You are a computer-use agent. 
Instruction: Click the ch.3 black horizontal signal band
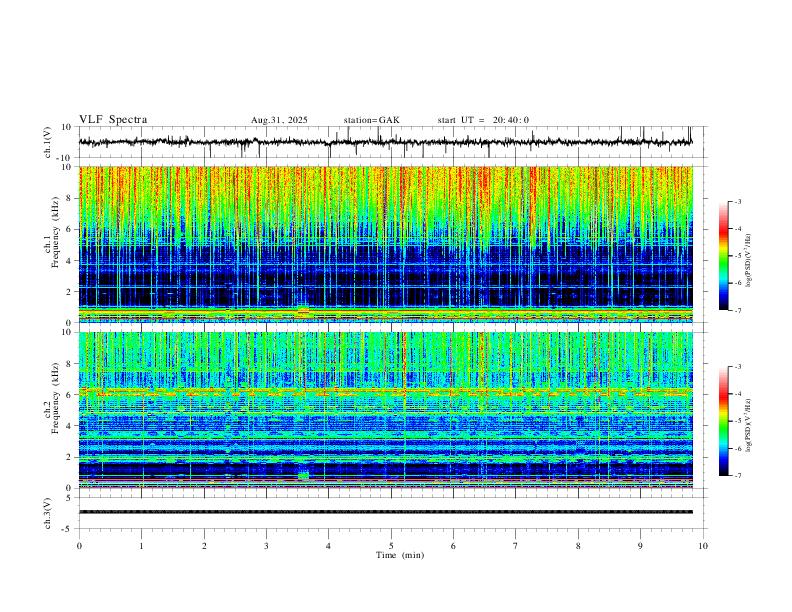386,512
